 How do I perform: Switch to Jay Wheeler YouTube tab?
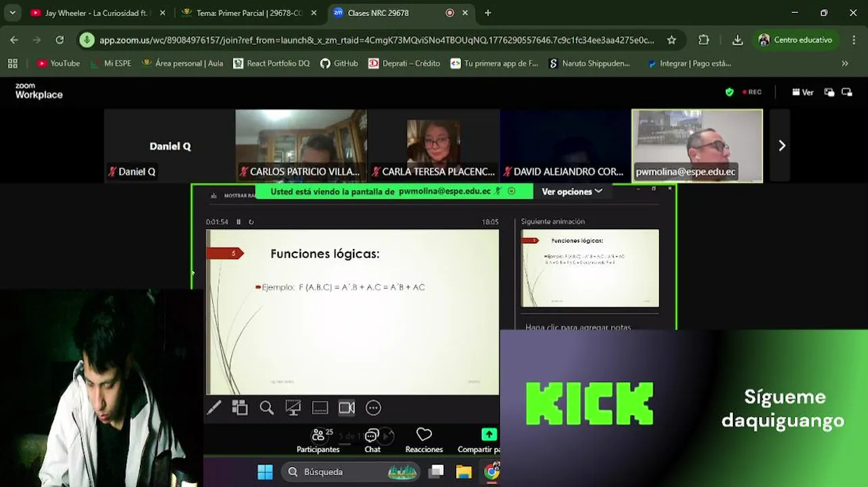[96, 13]
